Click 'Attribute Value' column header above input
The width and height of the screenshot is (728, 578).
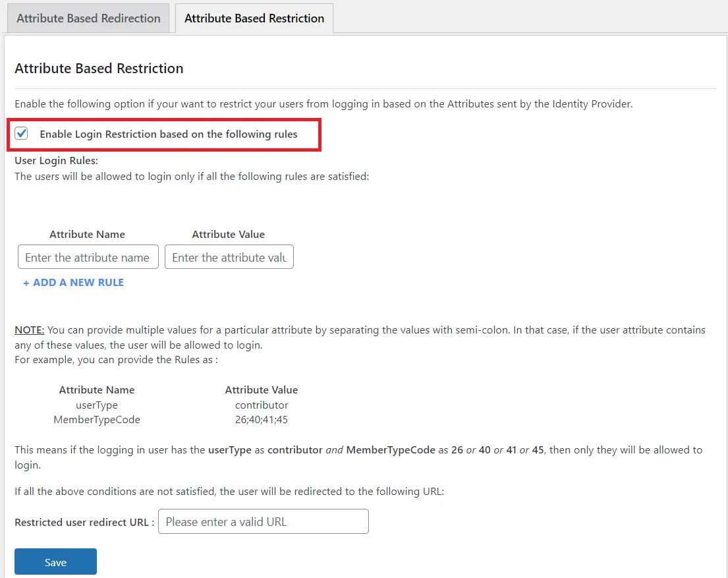(x=229, y=234)
